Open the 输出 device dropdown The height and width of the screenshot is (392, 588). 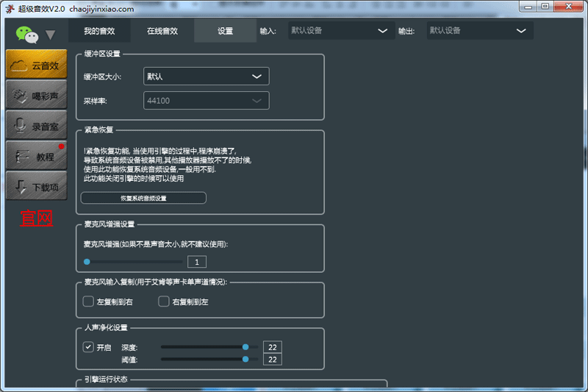pyautogui.click(x=480, y=31)
